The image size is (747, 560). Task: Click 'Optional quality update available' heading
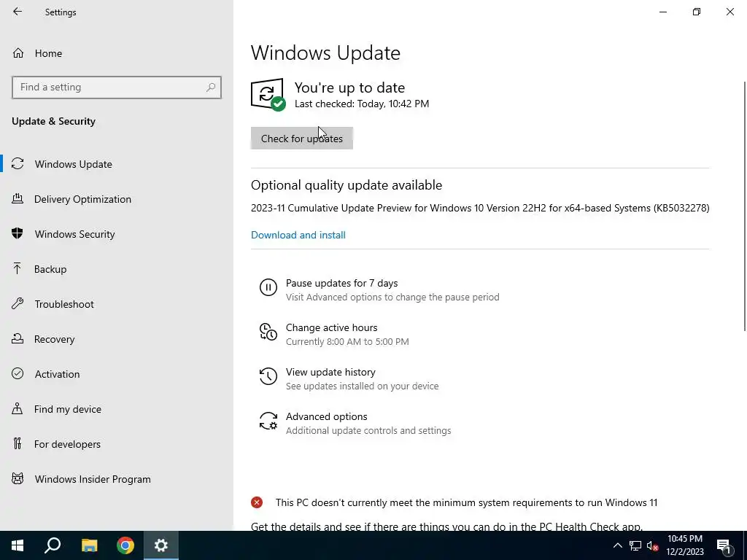[x=347, y=184]
